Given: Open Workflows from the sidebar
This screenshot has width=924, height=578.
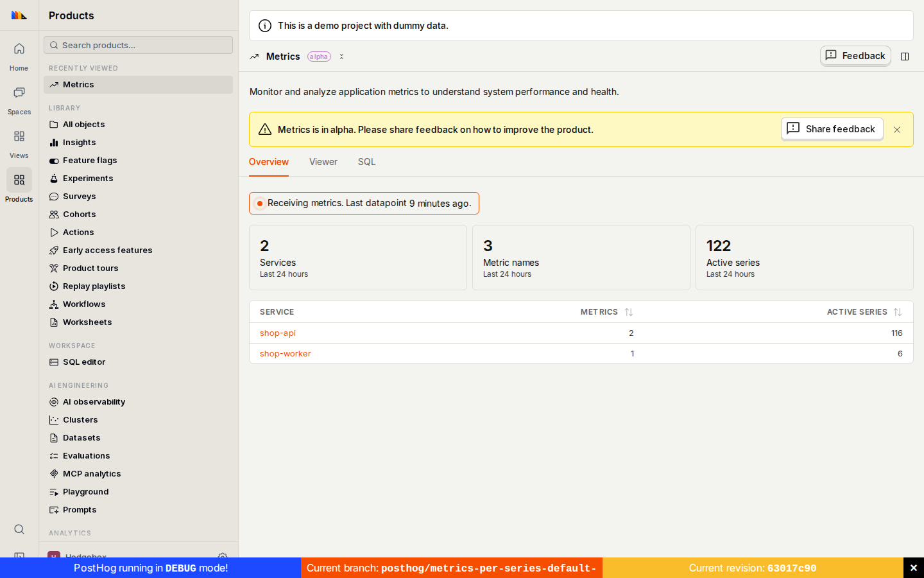Looking at the screenshot, I should tap(138, 304).
